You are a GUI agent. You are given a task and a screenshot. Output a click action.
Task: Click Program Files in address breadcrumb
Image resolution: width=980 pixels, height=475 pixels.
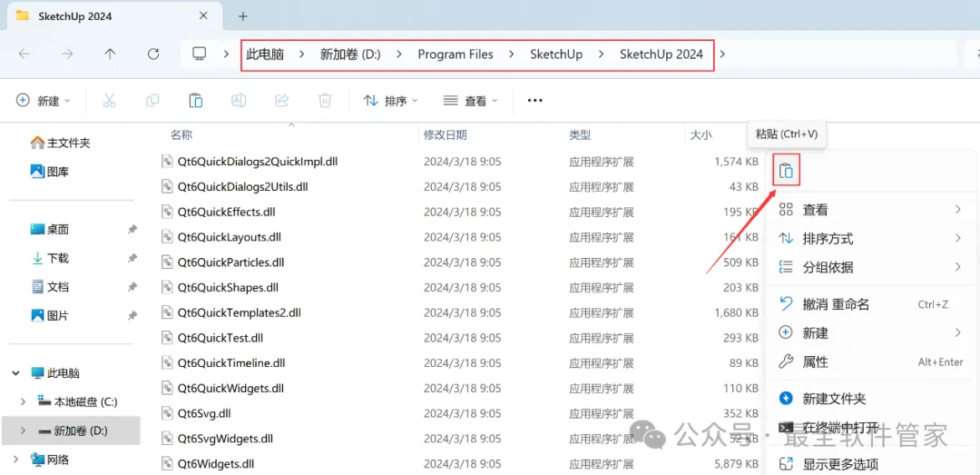(456, 54)
